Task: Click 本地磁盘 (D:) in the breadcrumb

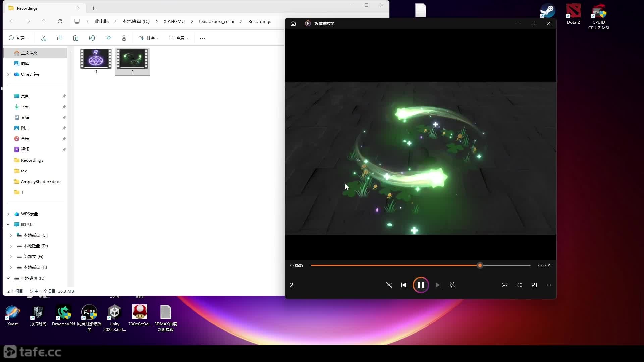Action: pyautogui.click(x=136, y=21)
